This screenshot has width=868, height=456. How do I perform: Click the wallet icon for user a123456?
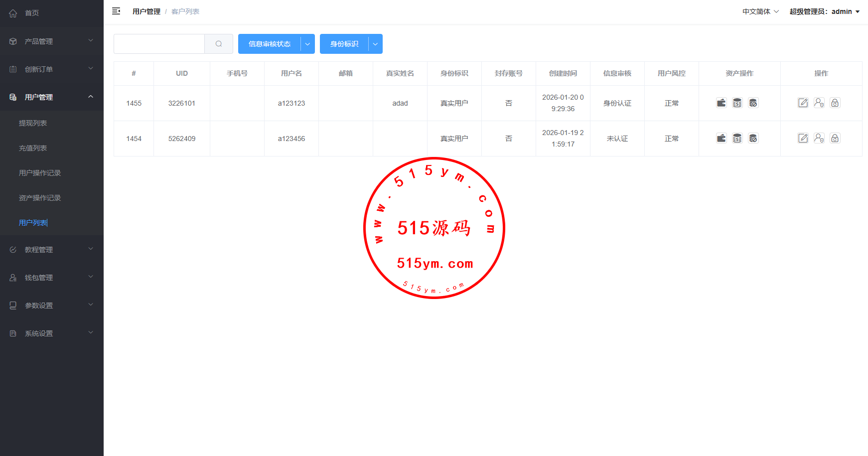[721, 139]
